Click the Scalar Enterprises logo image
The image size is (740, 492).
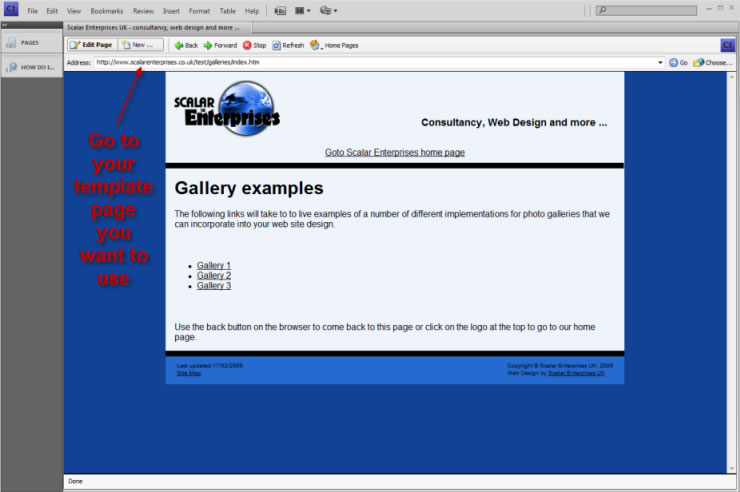click(227, 108)
